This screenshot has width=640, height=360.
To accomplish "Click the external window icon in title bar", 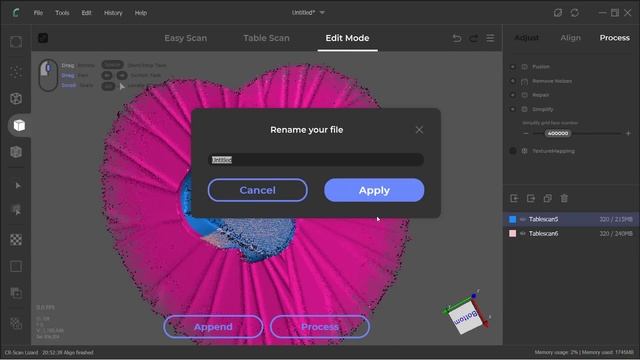I will (558, 13).
